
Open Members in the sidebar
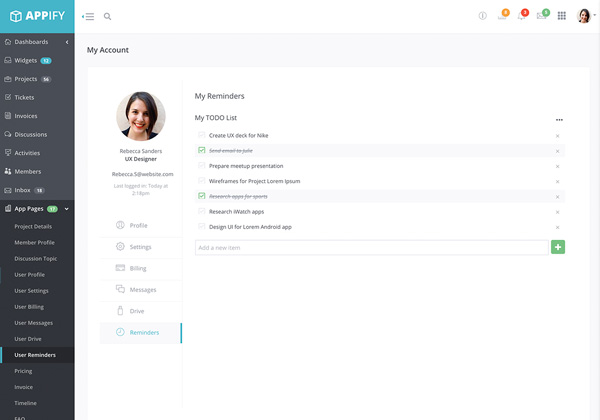(37, 171)
